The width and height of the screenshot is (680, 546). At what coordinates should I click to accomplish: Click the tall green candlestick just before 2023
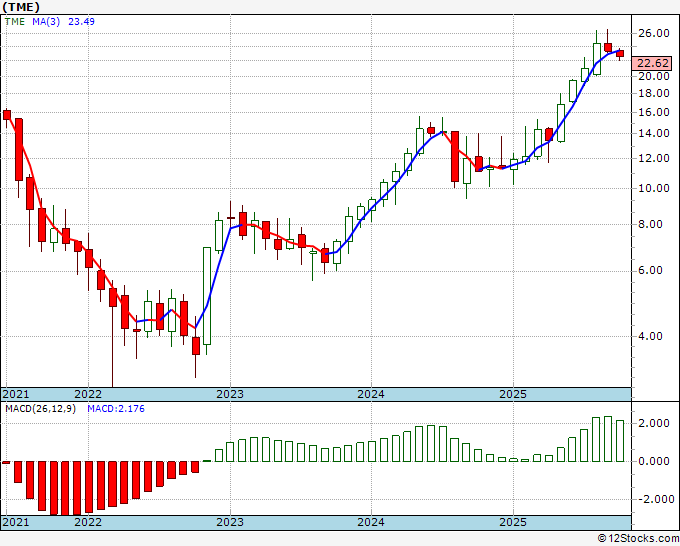(x=207, y=296)
